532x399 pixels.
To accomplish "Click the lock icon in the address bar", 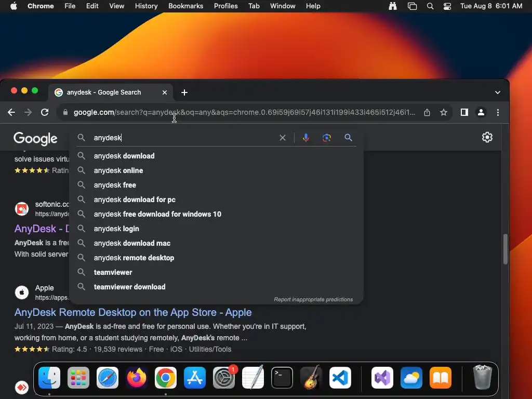I will [65, 112].
